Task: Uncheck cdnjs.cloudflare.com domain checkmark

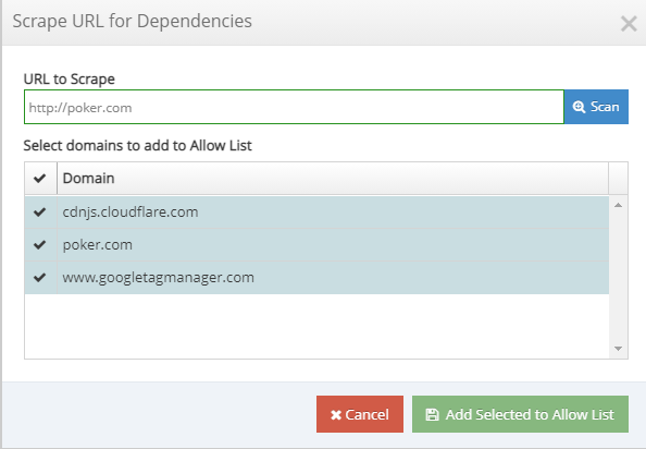Action: coord(40,212)
